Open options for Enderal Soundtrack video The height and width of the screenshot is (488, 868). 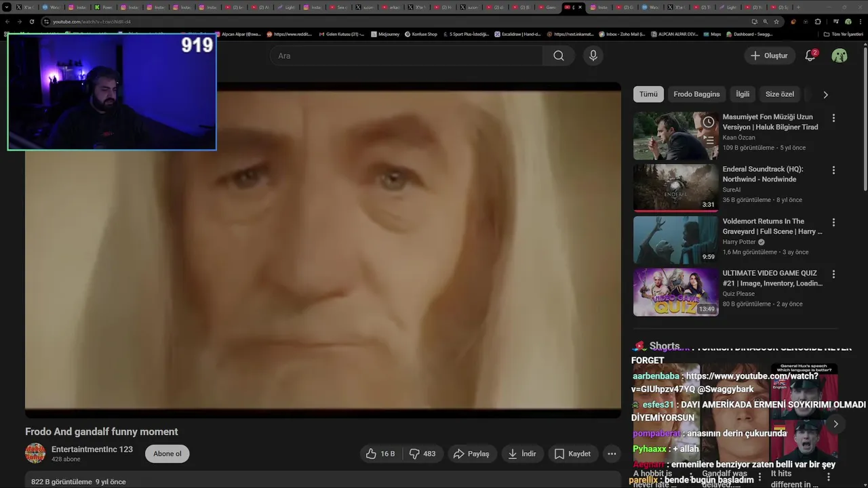[833, 170]
